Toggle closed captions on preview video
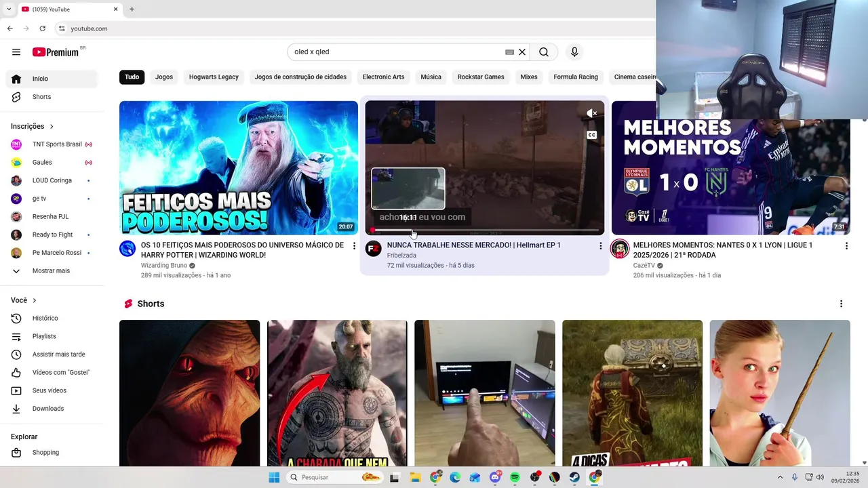The image size is (868, 488). click(591, 135)
